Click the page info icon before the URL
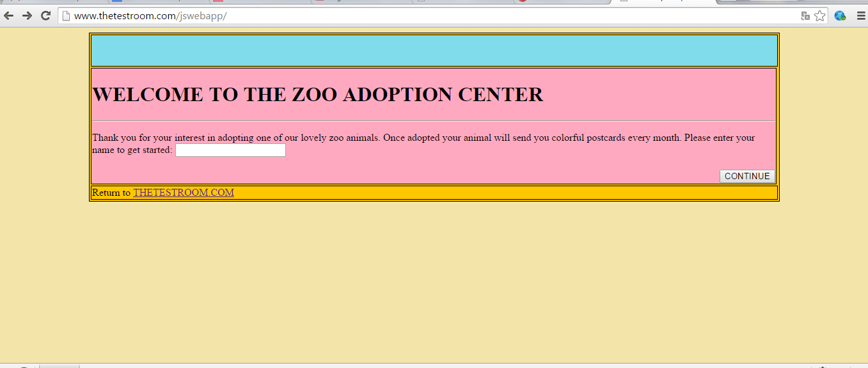 [65, 15]
